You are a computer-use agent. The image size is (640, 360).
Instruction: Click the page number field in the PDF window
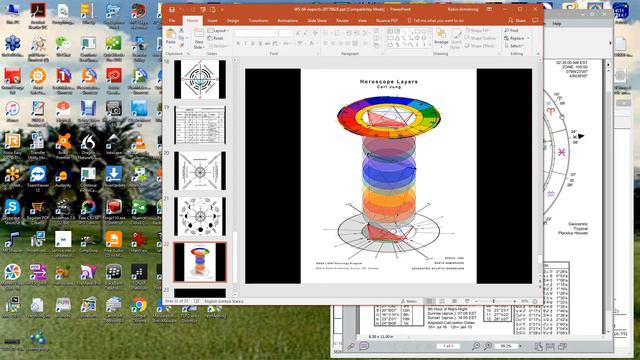tap(448, 346)
